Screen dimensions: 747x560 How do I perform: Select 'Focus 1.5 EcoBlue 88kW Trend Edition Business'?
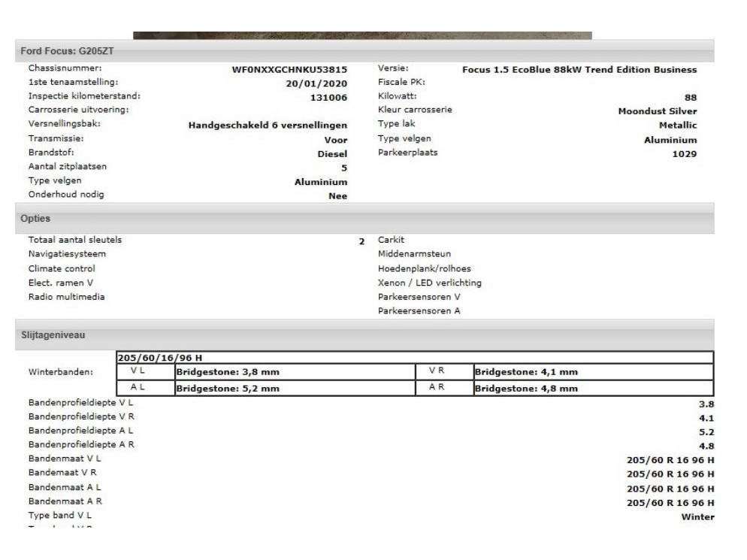(x=579, y=70)
